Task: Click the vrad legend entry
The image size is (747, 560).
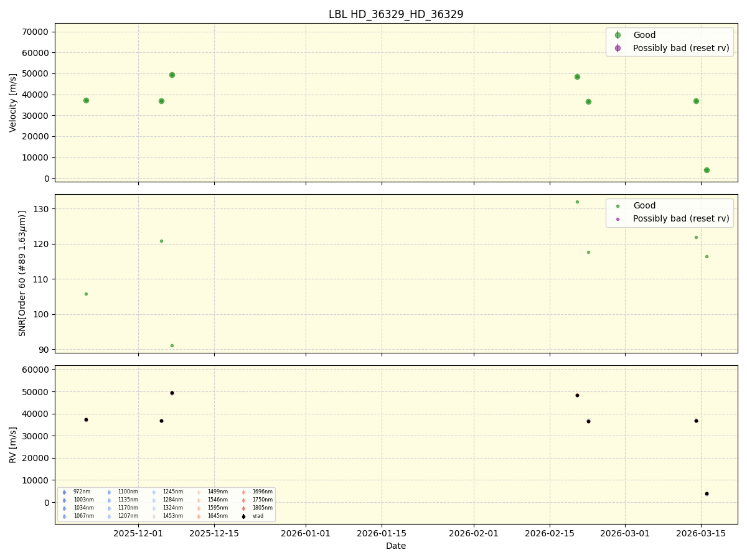Action: pyautogui.click(x=258, y=516)
